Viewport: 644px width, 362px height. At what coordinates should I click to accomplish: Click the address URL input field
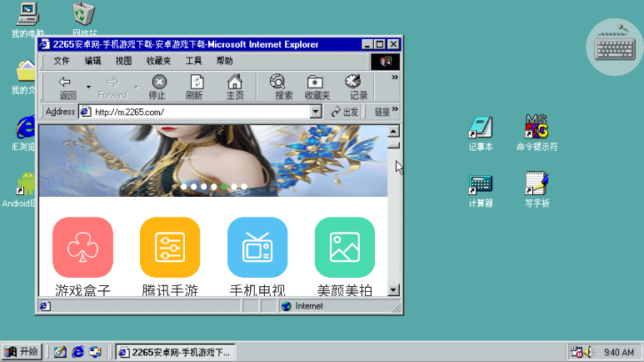(x=200, y=112)
